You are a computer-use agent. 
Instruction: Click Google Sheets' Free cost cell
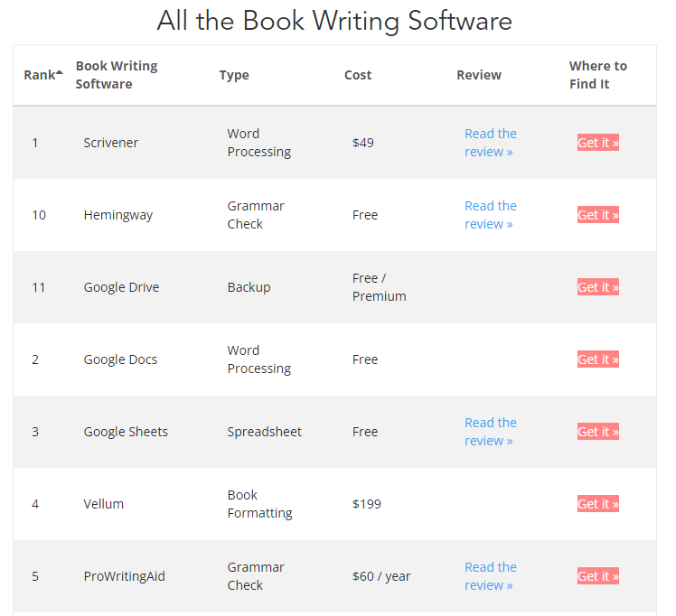[x=365, y=432]
